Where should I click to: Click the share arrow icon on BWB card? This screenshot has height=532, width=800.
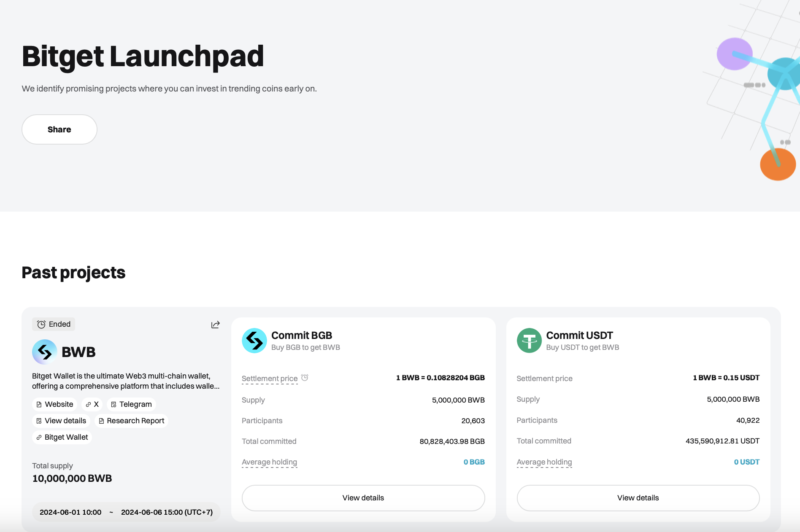tap(216, 325)
